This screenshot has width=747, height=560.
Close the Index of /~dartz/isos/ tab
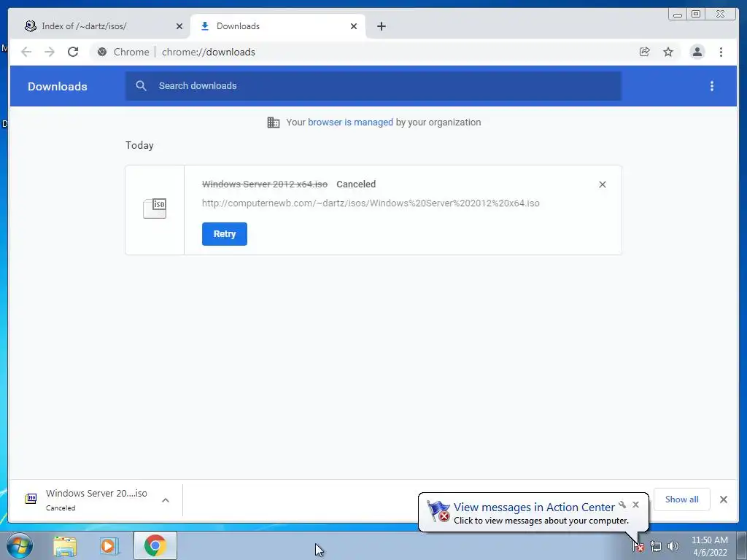179,26
